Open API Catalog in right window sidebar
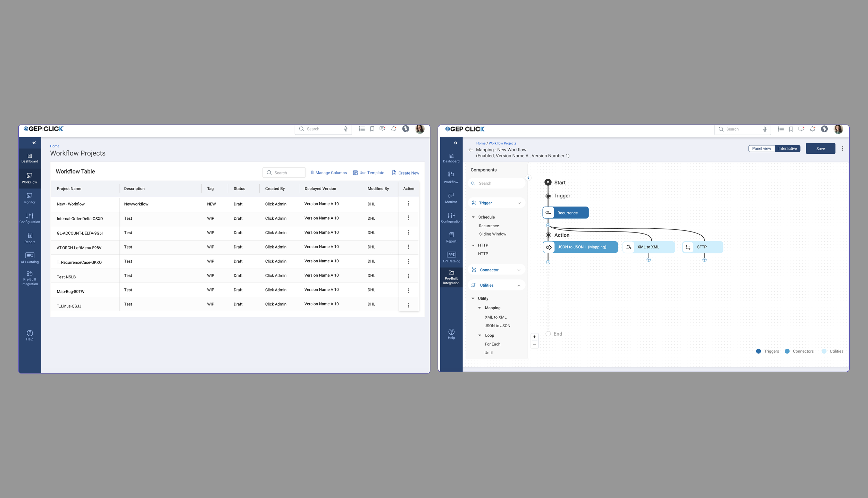The height and width of the screenshot is (498, 868). (451, 257)
